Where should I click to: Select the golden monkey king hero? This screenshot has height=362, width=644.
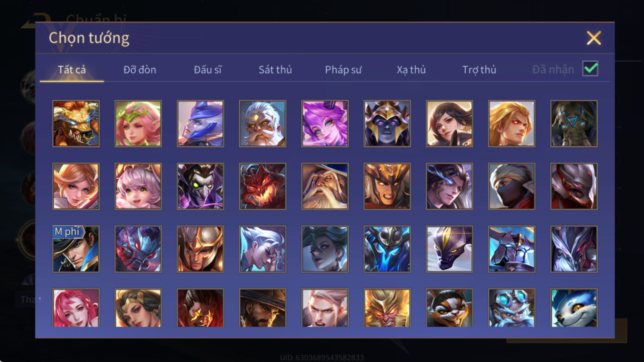(x=387, y=308)
